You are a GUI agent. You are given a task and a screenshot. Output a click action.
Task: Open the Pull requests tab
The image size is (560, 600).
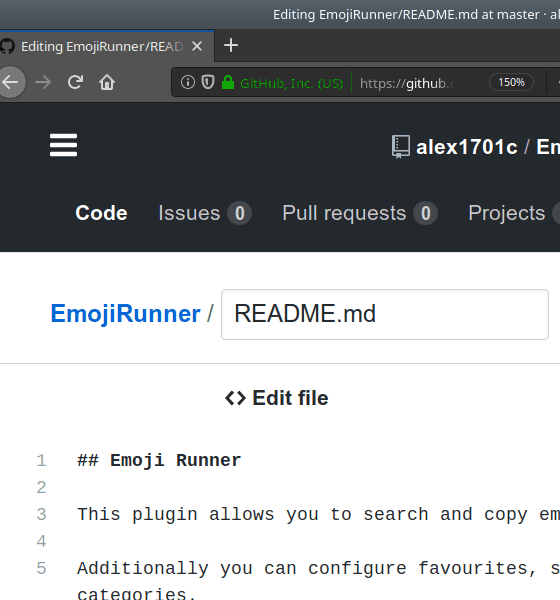(x=360, y=213)
